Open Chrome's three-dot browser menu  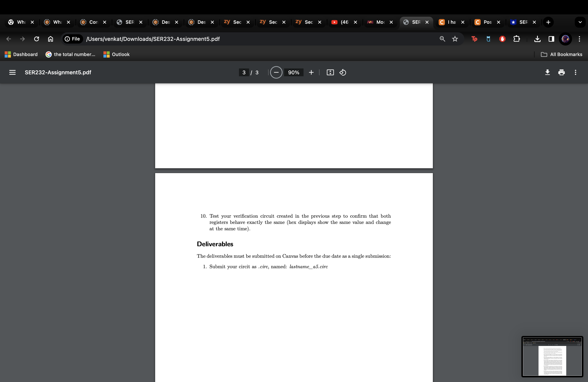coord(580,39)
